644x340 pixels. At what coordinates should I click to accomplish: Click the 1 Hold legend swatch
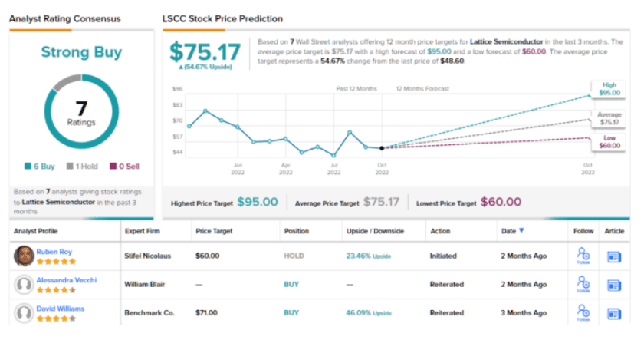point(70,166)
